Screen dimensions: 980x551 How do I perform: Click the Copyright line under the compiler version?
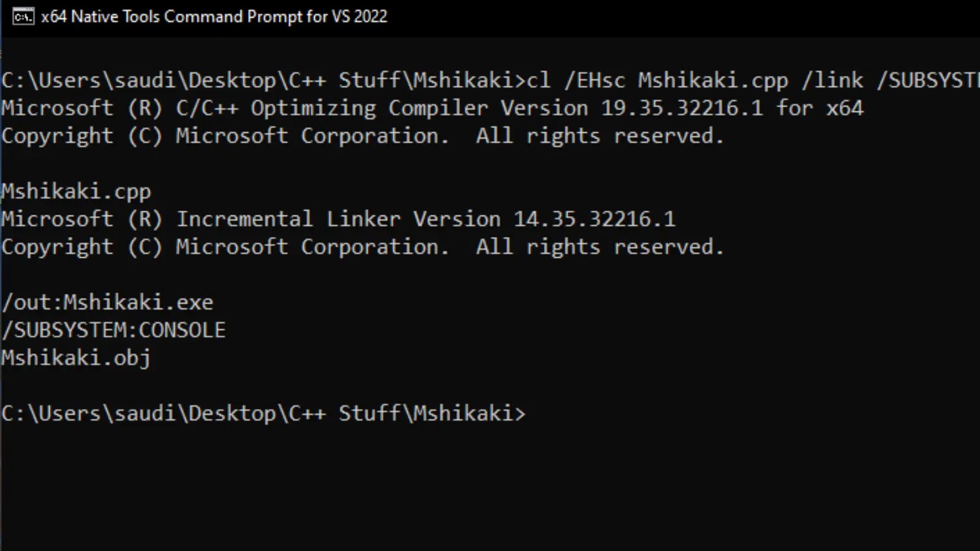(363, 136)
